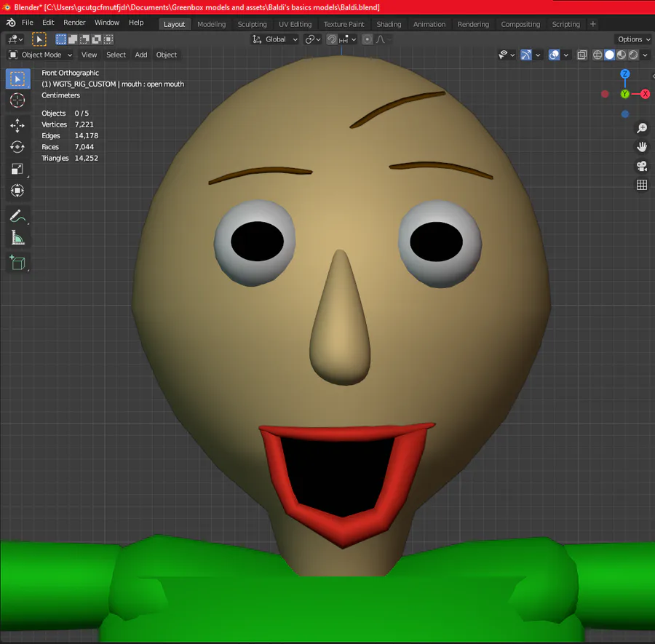Choose the Scale tool
The image size is (655, 644).
(17, 169)
